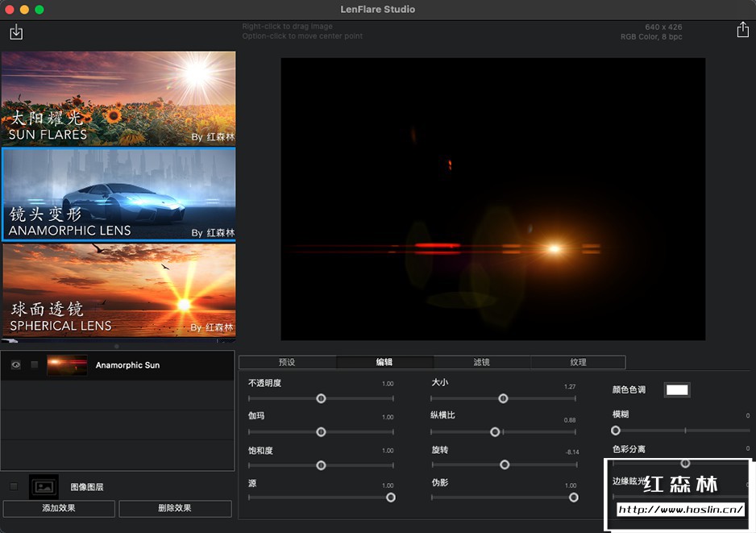Image resolution: width=756 pixels, height=533 pixels.
Task: Click the import image icon in top-left
Action: pos(16,32)
